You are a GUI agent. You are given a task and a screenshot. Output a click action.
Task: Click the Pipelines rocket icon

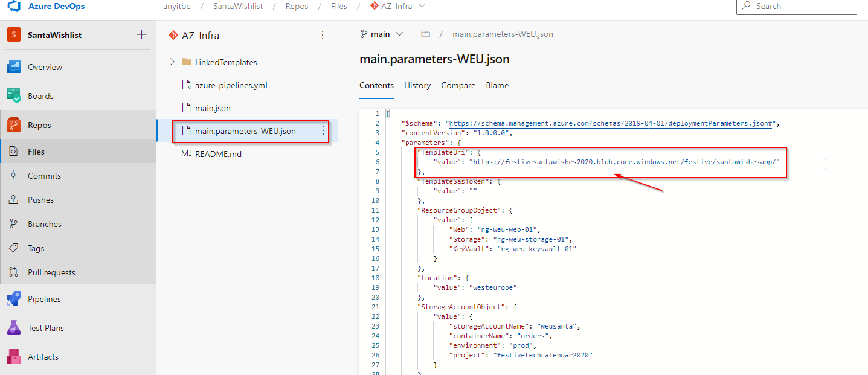pyautogui.click(x=13, y=299)
